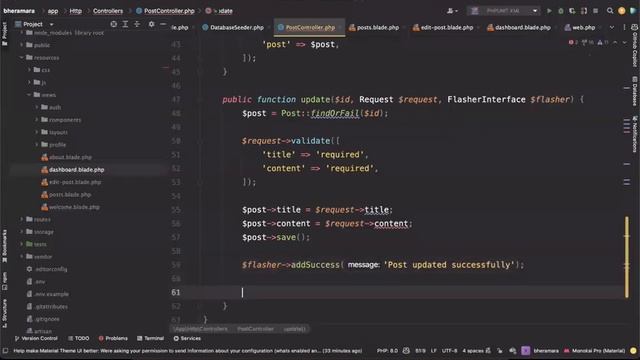Screen dimensions: 640x360
Task: Open Structure side tool window
Action: click(x=4, y=313)
